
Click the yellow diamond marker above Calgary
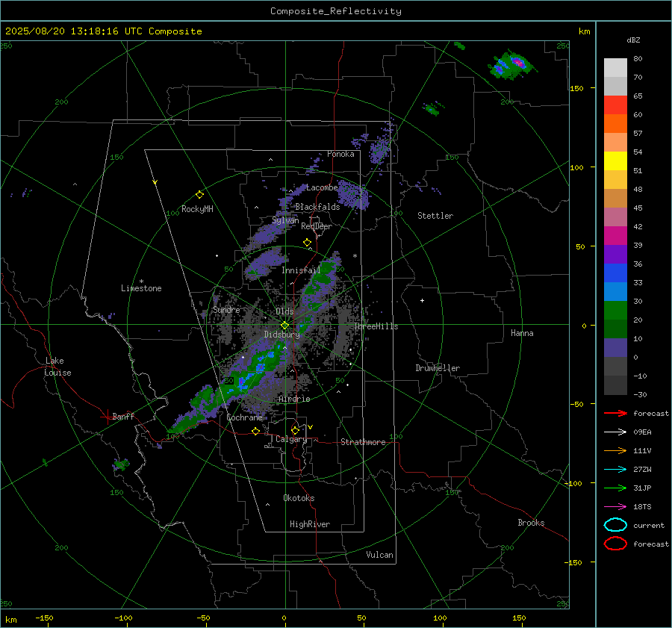295,430
